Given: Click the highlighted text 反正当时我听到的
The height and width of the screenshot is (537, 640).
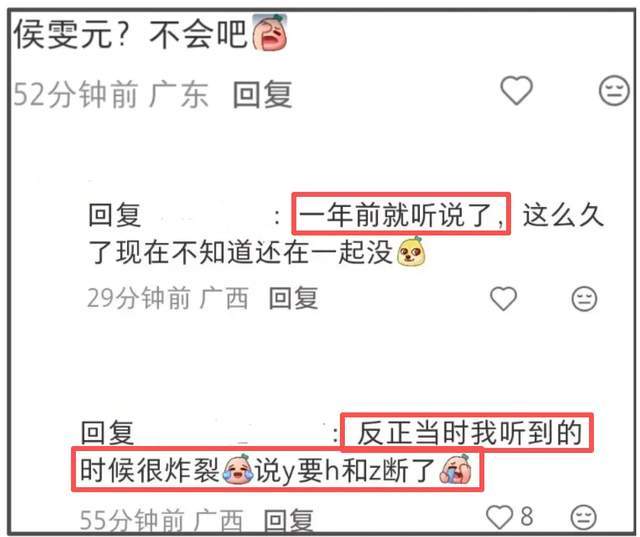Looking at the screenshot, I should (469, 433).
